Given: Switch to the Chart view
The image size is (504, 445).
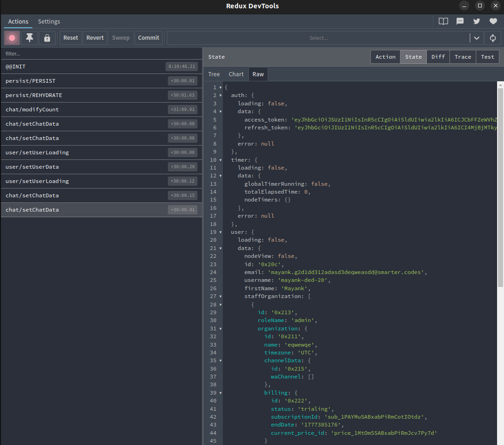Looking at the screenshot, I should (236, 74).
